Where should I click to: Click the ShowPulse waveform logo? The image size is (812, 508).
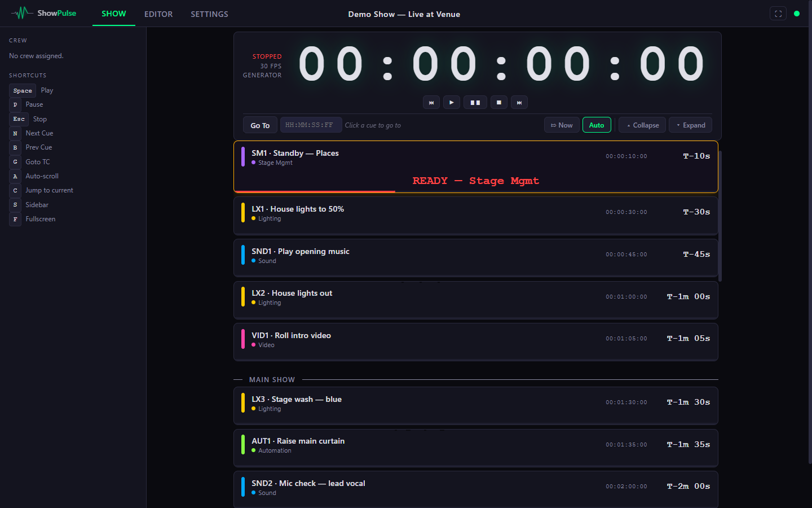[22, 13]
